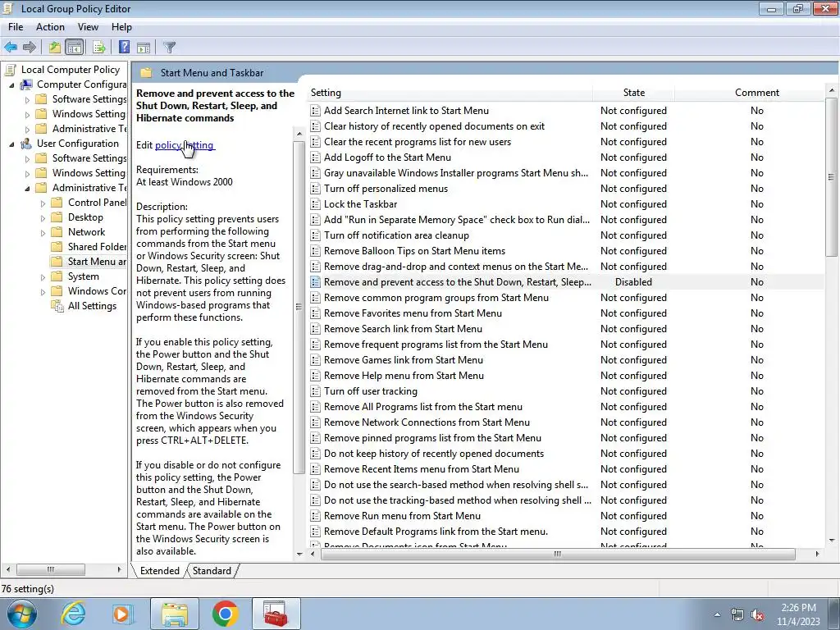Viewport: 840px width, 630px height.
Task: Click the red toolbox taskbar icon
Action: tap(276, 614)
